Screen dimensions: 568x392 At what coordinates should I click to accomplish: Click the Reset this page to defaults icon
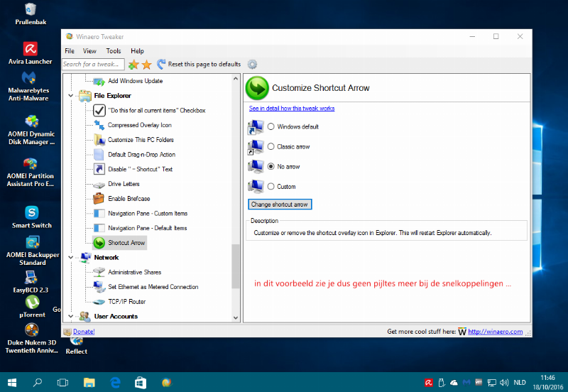tap(162, 65)
